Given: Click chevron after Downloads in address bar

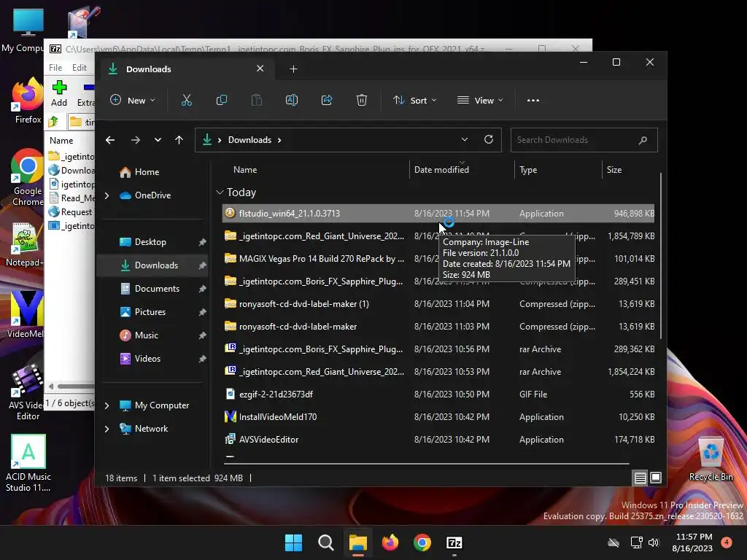Looking at the screenshot, I should click(279, 140).
